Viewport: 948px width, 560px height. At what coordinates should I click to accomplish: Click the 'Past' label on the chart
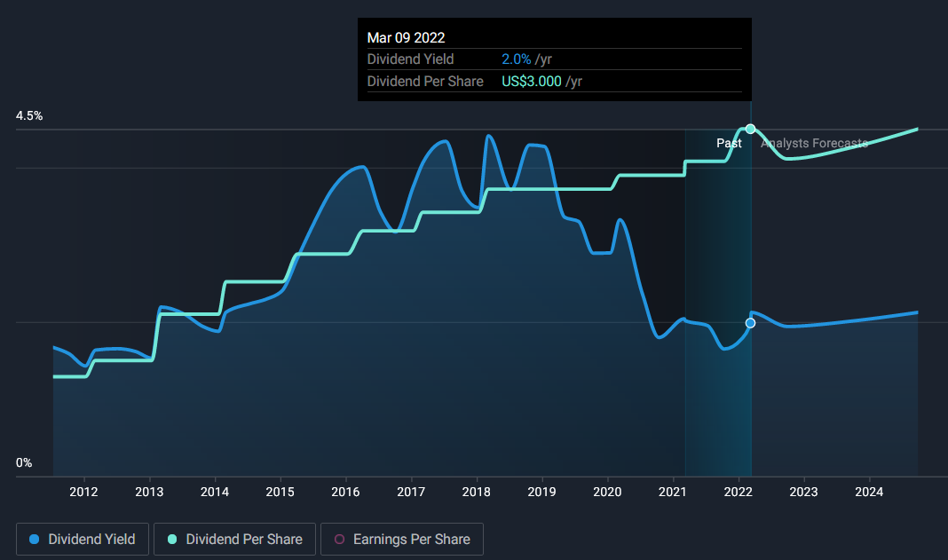[x=729, y=143]
